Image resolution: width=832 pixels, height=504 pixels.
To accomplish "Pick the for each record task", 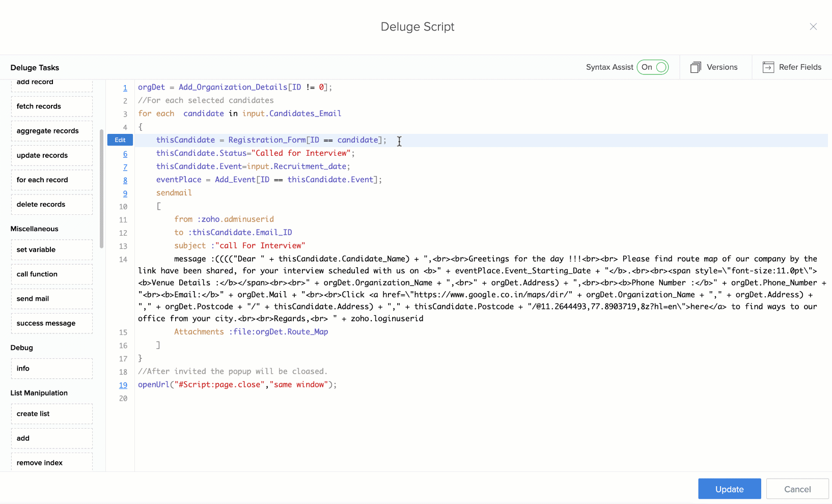I will click(51, 180).
